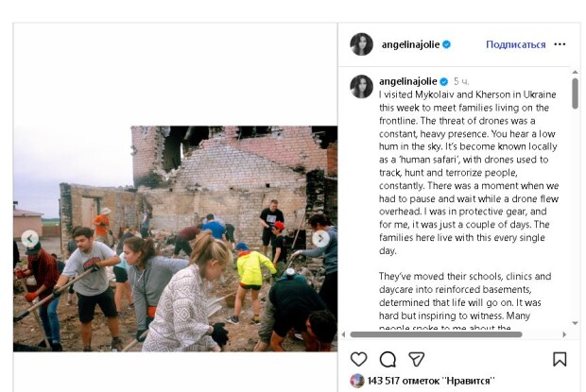Click the Подписаться follow button
This screenshot has width=586, height=392.
click(515, 44)
